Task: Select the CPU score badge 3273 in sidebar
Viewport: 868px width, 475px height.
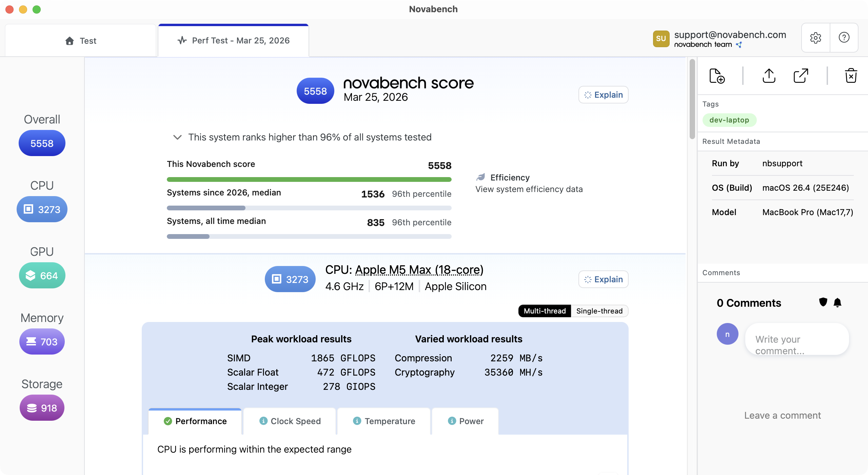Action: coord(42,209)
